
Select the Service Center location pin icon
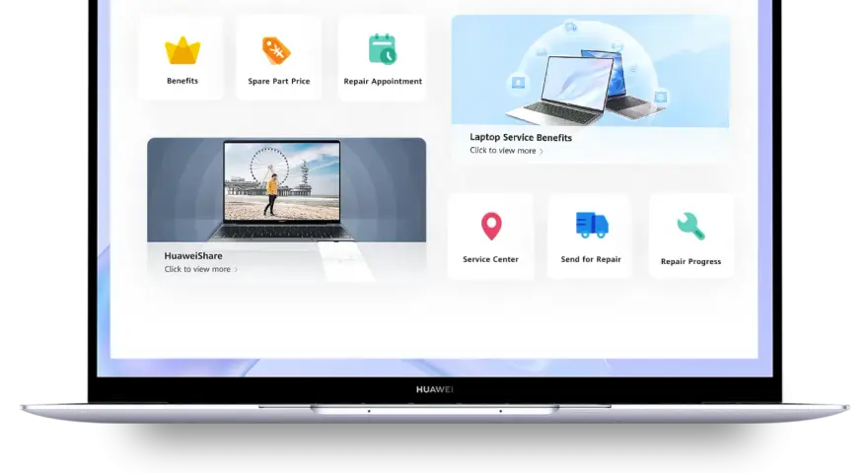click(x=491, y=226)
